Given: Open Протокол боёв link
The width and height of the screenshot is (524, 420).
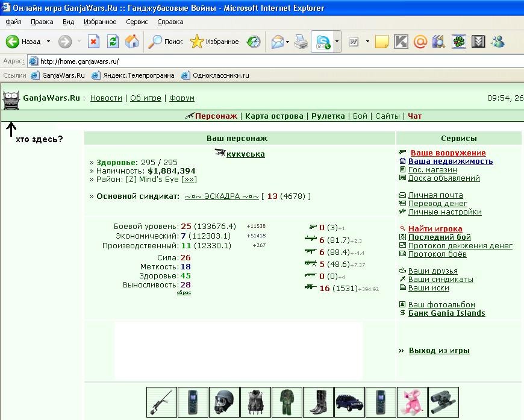Looking at the screenshot, I should (437, 254).
